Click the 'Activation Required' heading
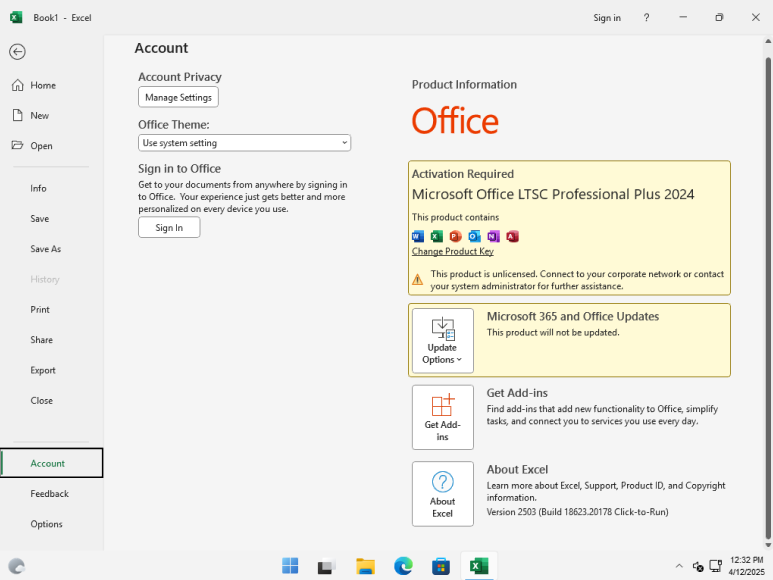 [462, 174]
